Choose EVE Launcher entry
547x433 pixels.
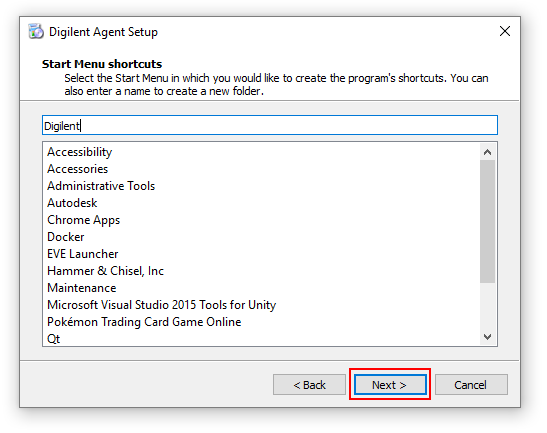pyautogui.click(x=82, y=254)
